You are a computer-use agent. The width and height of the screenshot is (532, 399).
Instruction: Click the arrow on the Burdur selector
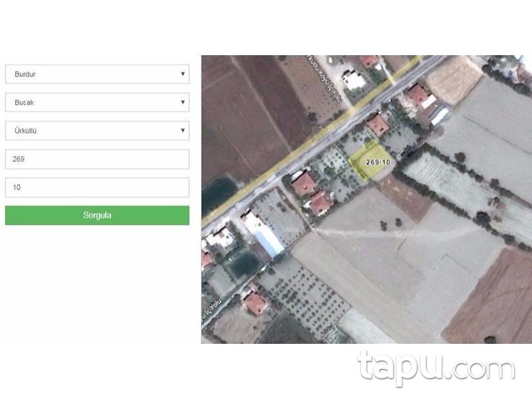click(183, 74)
